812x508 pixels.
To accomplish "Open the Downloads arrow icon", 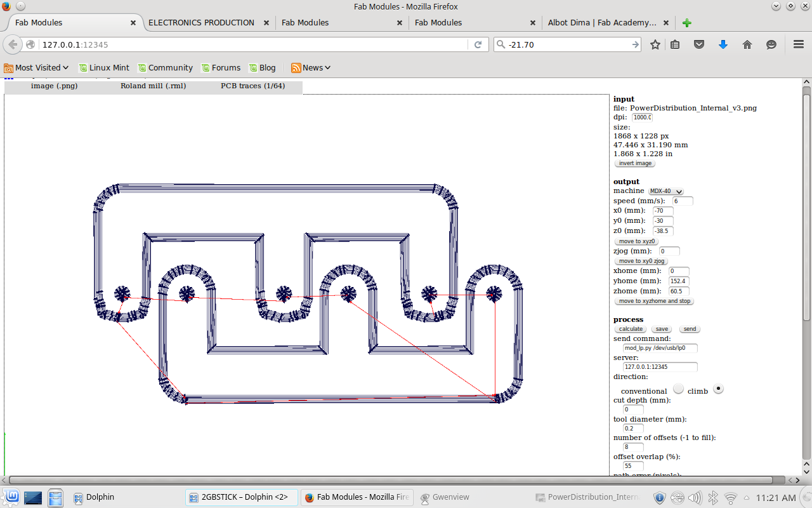I will [x=723, y=44].
